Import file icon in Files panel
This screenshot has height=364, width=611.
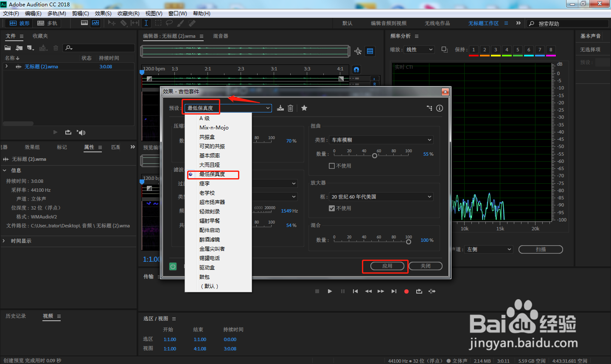pos(19,48)
